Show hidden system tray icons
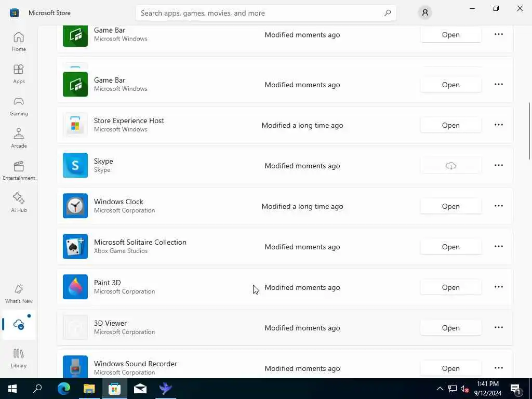 [440, 389]
